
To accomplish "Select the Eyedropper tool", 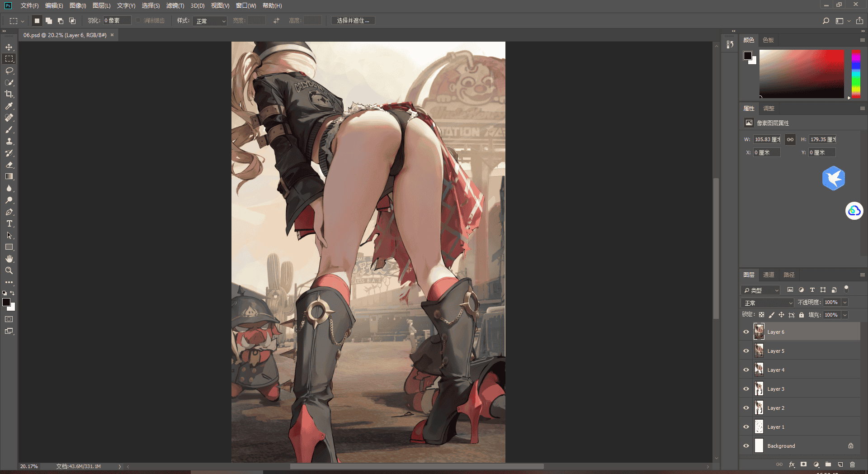I will pyautogui.click(x=9, y=106).
